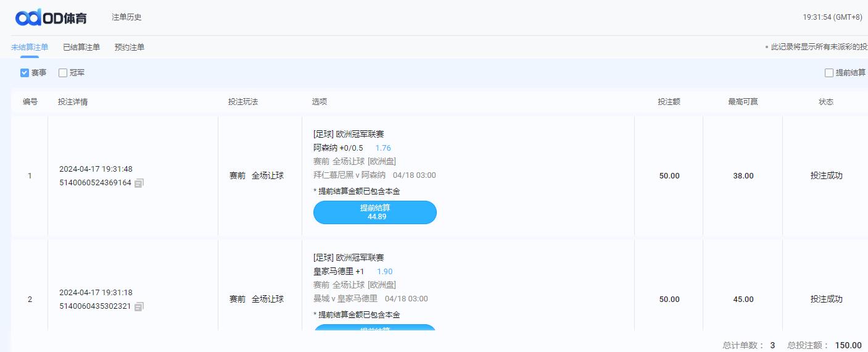
Task: Click the 投注详情 column header
Action: [73, 102]
